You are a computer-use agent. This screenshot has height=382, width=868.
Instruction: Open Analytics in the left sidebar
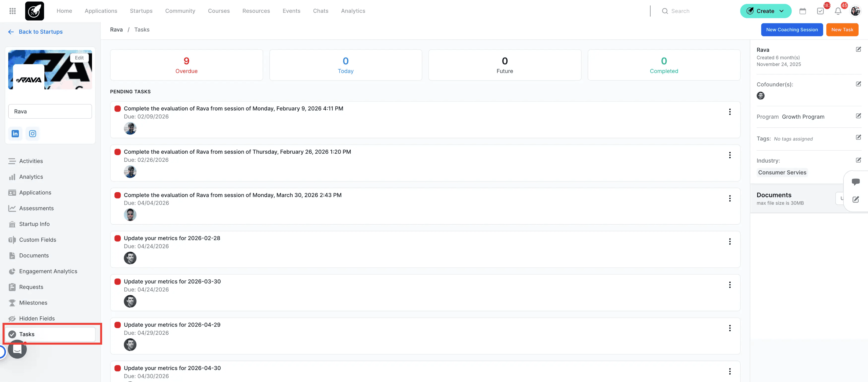click(50, 177)
